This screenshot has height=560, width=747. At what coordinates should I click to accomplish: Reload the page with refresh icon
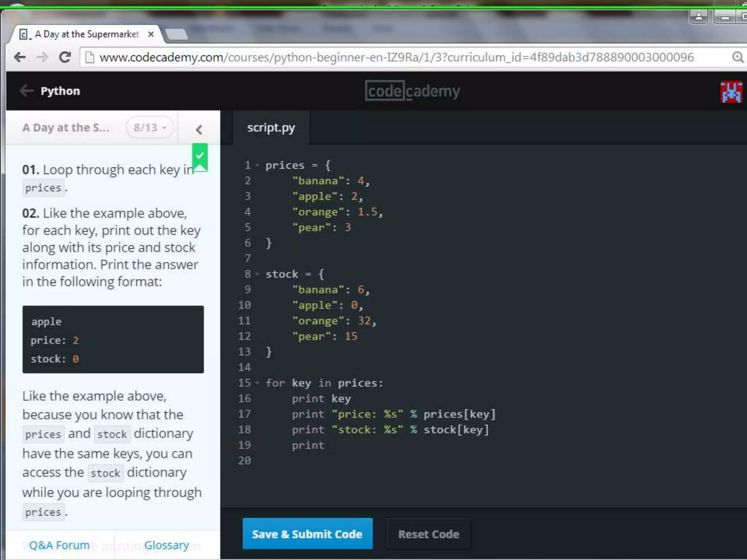[65, 57]
